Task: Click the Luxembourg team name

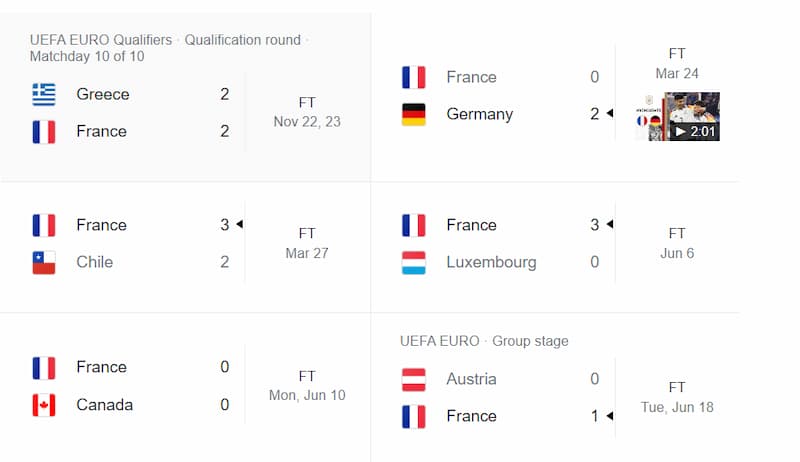Action: click(491, 262)
